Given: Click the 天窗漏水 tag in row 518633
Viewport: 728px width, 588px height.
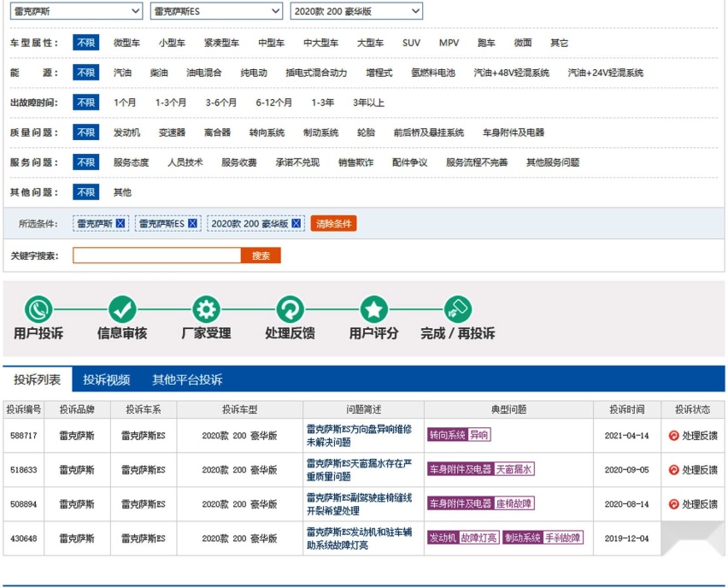Looking at the screenshot, I should (514, 469).
